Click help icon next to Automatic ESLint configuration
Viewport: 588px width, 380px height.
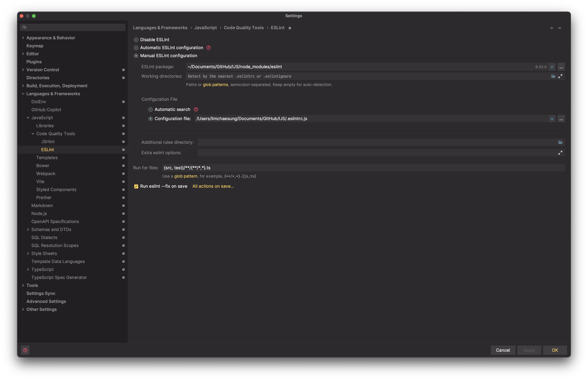tap(209, 48)
